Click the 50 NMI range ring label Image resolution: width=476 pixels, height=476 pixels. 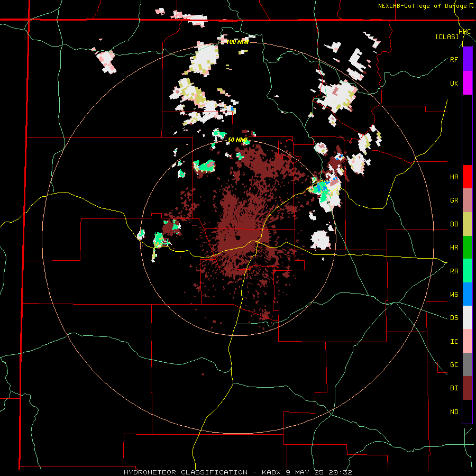(238, 140)
